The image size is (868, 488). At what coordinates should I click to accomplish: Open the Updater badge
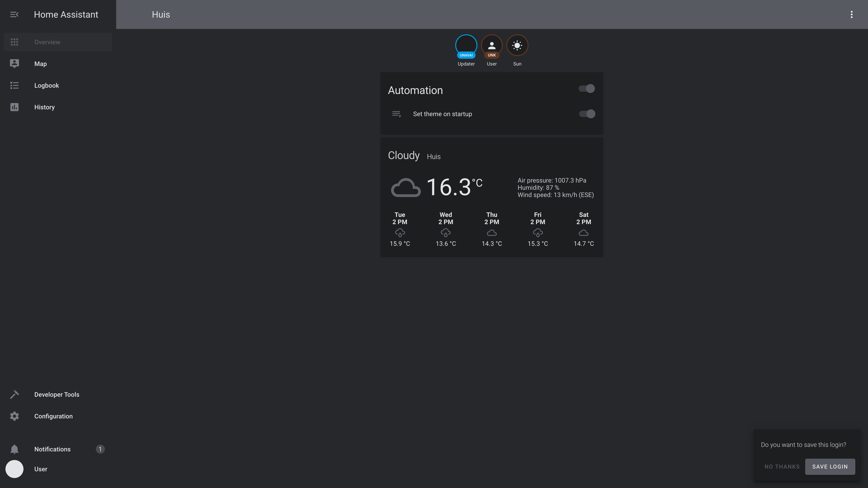click(466, 46)
